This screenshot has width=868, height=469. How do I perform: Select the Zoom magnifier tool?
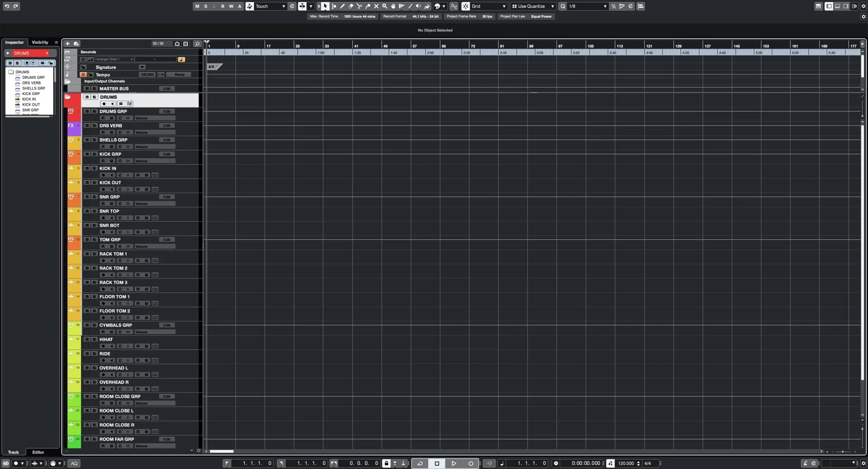384,6
